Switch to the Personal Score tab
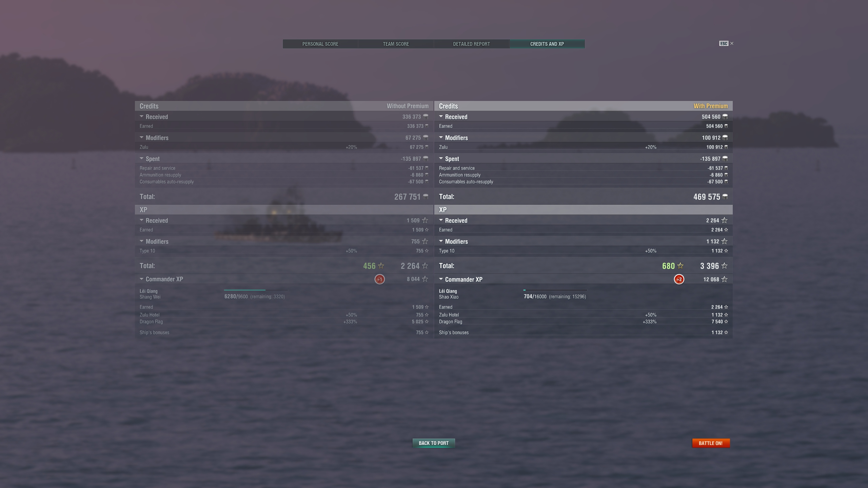The image size is (868, 488). [x=320, y=44]
